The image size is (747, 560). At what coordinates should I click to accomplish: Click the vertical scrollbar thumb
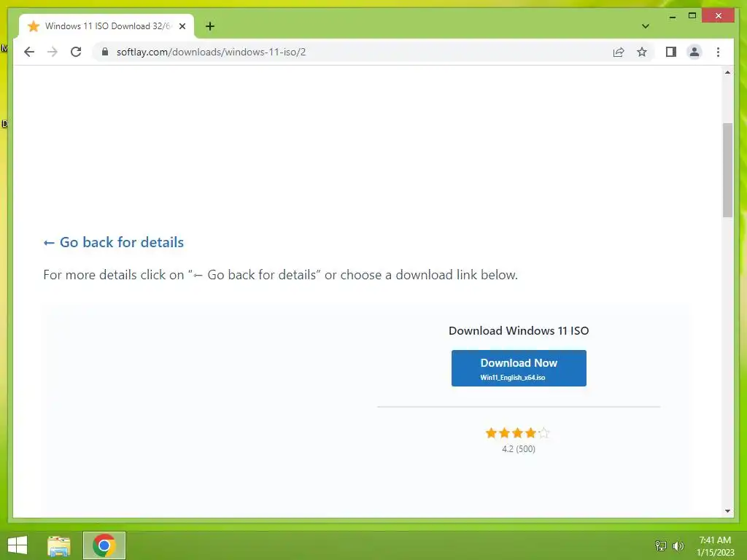tap(727, 170)
